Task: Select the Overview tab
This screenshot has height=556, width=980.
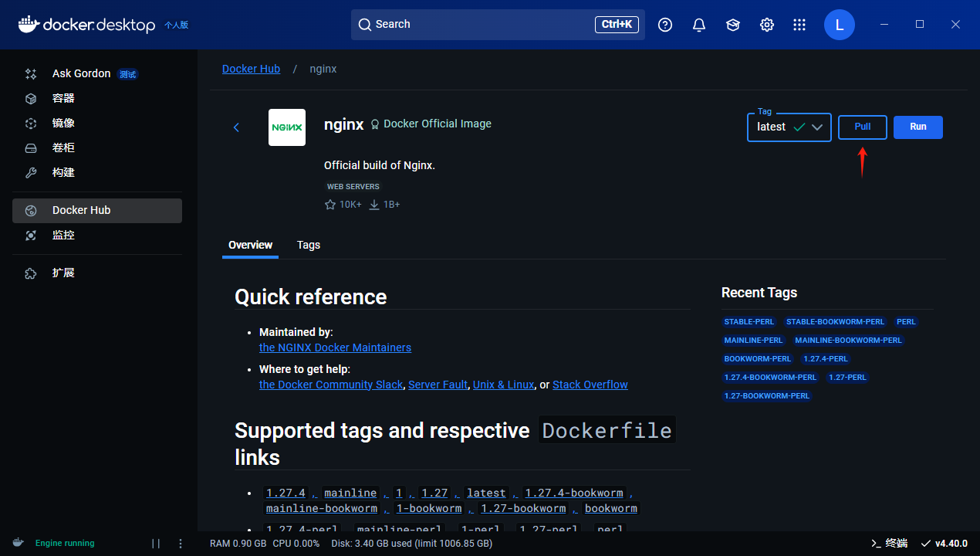Action: [x=250, y=245]
